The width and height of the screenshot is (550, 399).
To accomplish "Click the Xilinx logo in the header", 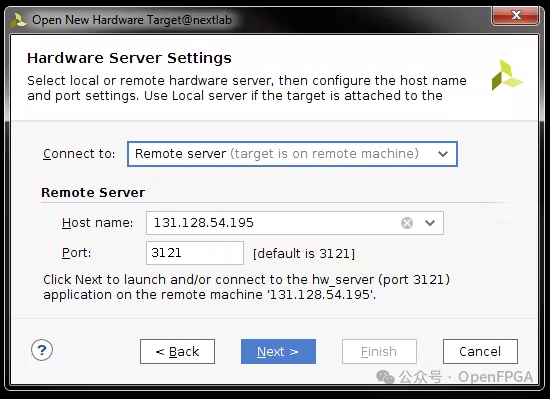I will (507, 75).
